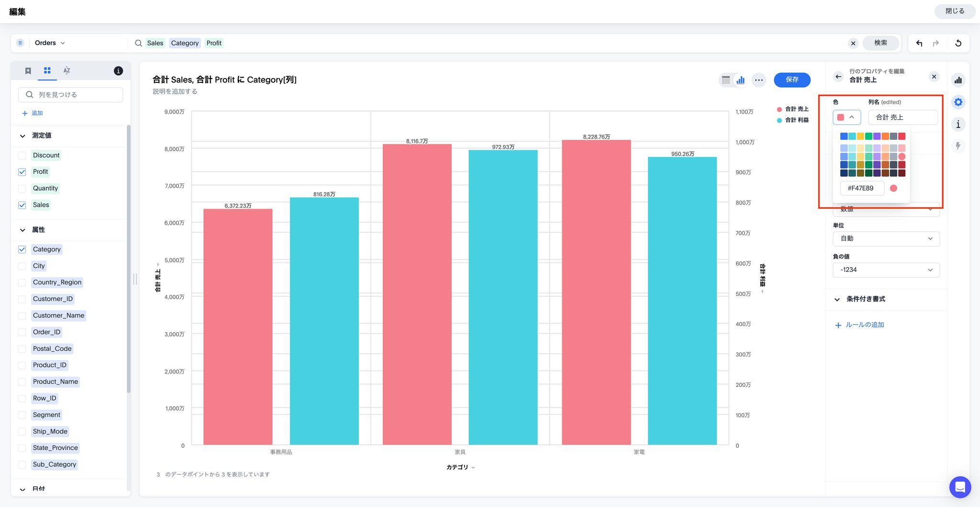Uncheck the Category checkbox
The width and height of the screenshot is (980, 507).
[22, 249]
